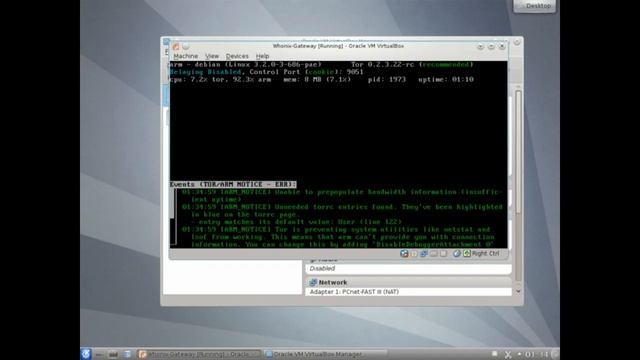Click the Network section header in Manager

[x=408, y=282]
